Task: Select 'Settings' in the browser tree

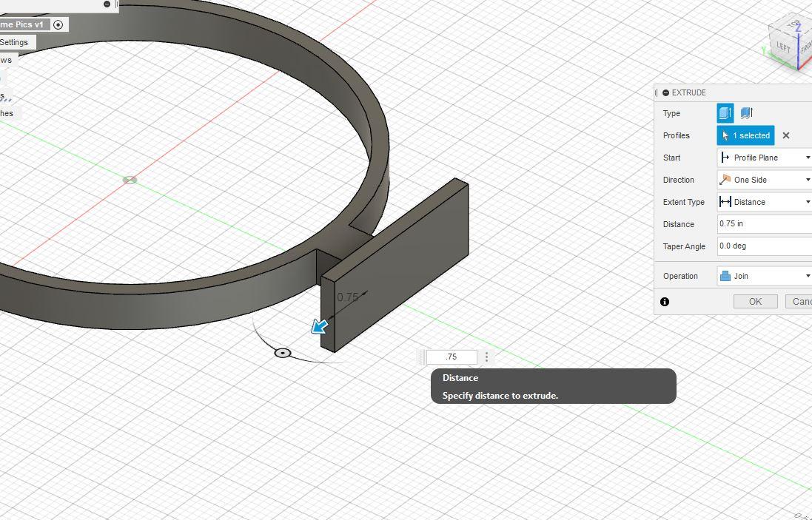Action: 14,42
